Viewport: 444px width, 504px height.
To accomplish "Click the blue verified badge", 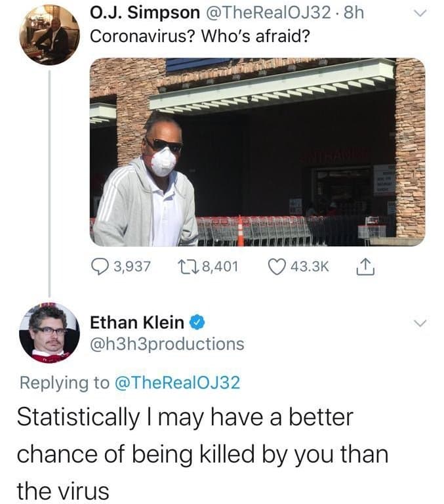I will [x=197, y=322].
